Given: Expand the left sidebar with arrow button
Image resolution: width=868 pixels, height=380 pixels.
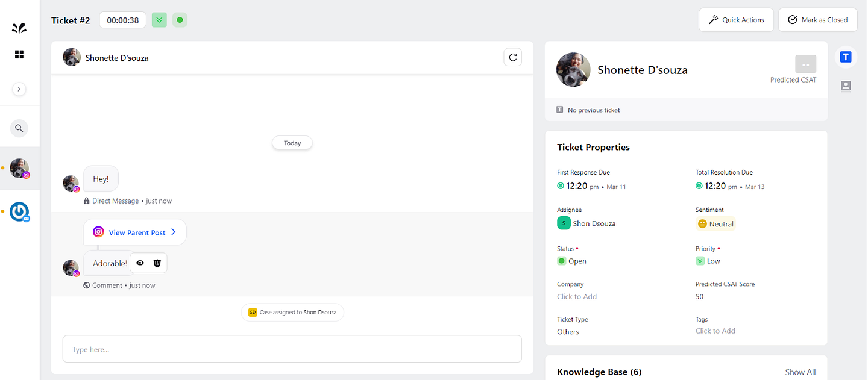Looking at the screenshot, I should coord(19,89).
